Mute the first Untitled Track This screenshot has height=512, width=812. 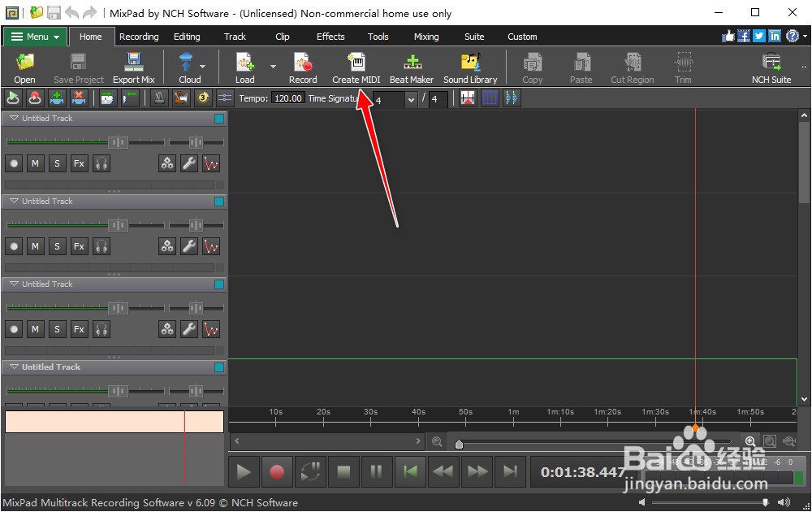click(x=35, y=163)
